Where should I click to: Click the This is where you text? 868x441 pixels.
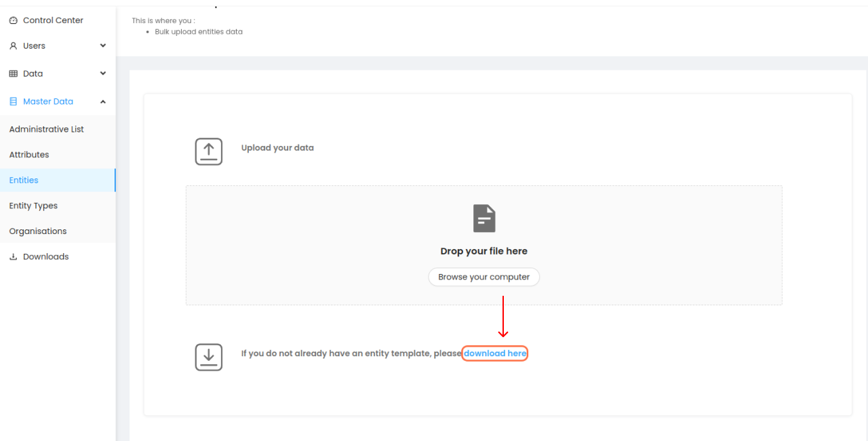tap(163, 21)
